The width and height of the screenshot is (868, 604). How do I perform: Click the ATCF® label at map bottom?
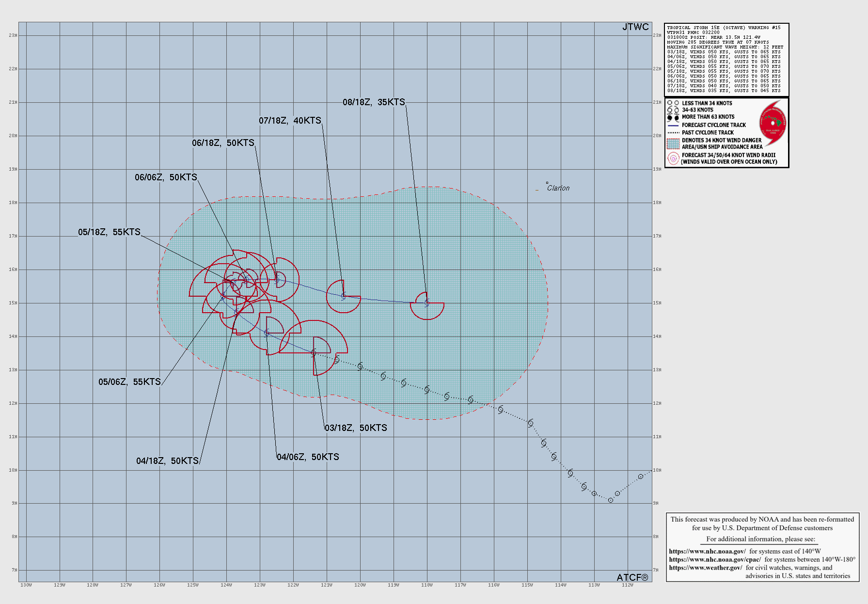pos(632,577)
